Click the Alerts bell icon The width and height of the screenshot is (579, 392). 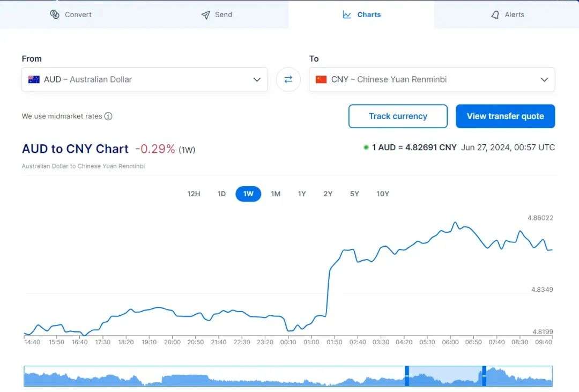495,15
